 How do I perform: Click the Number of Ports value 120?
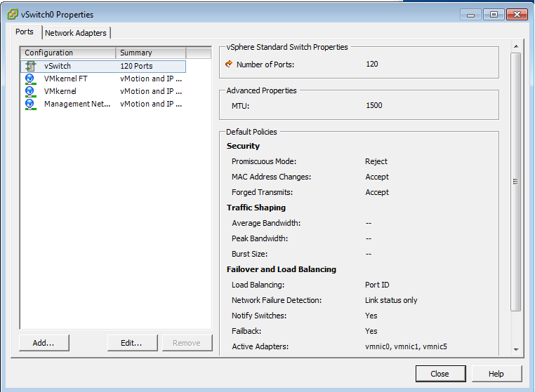pos(372,64)
